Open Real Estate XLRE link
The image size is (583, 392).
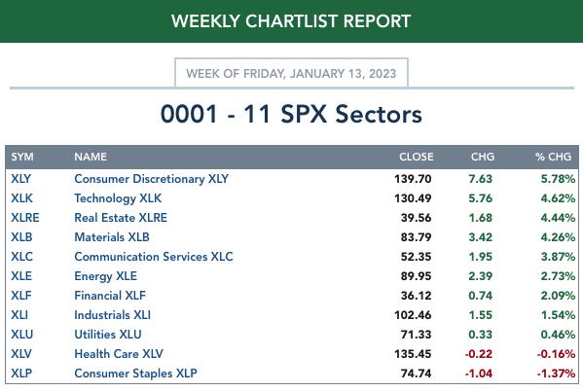(x=121, y=217)
